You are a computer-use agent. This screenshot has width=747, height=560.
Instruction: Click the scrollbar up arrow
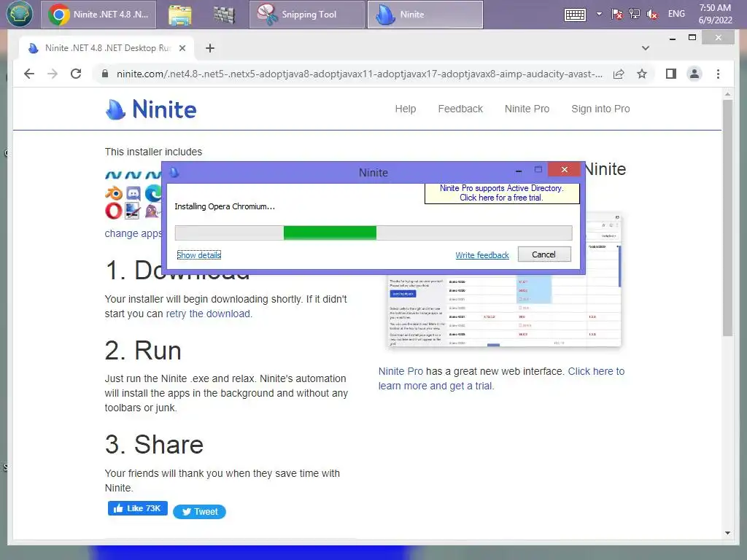pyautogui.click(x=727, y=94)
